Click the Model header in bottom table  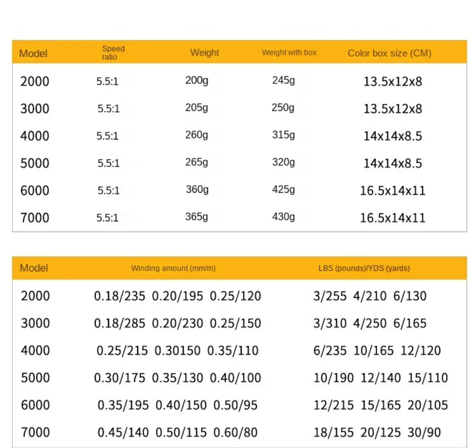coord(34,268)
